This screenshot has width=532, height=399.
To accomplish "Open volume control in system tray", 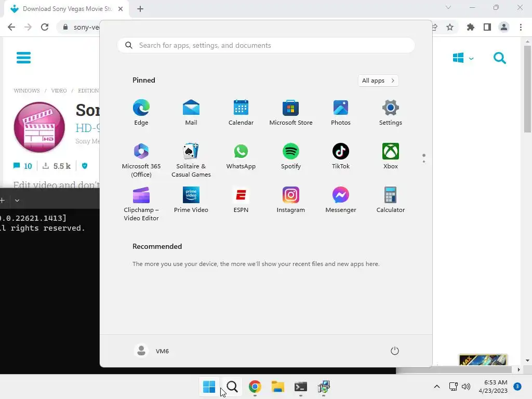I will [x=466, y=387].
